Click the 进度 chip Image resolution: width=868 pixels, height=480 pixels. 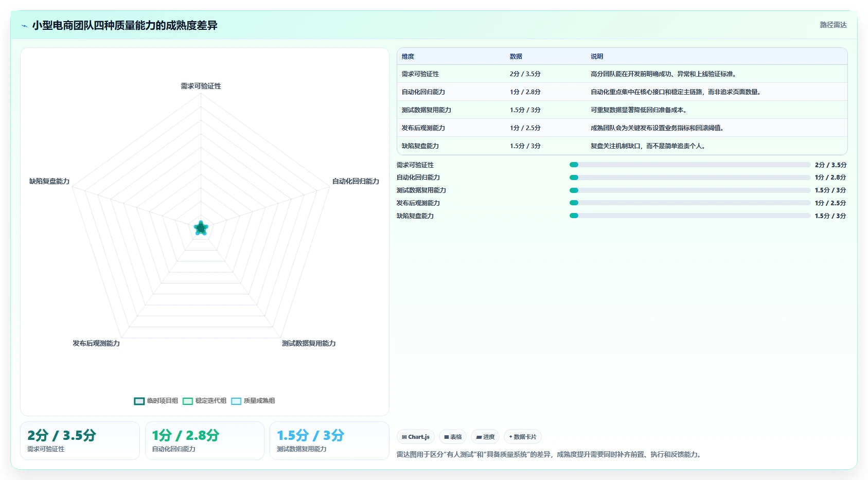pyautogui.click(x=485, y=437)
